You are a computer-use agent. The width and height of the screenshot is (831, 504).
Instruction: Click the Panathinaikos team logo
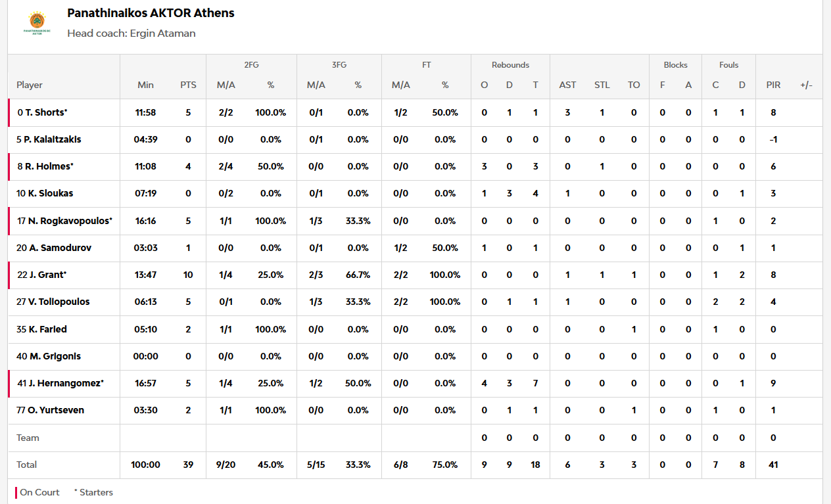pos(37,23)
